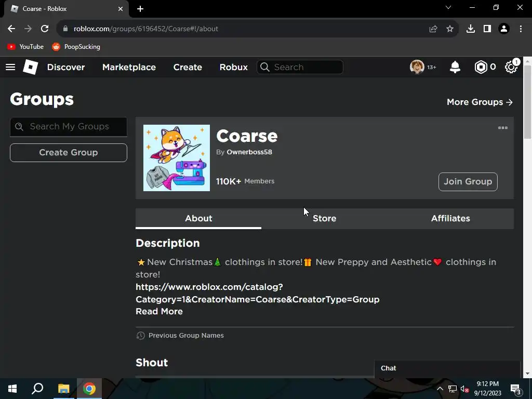The width and height of the screenshot is (532, 399).
Task: Open the Robux balance icon
Action: (481, 67)
